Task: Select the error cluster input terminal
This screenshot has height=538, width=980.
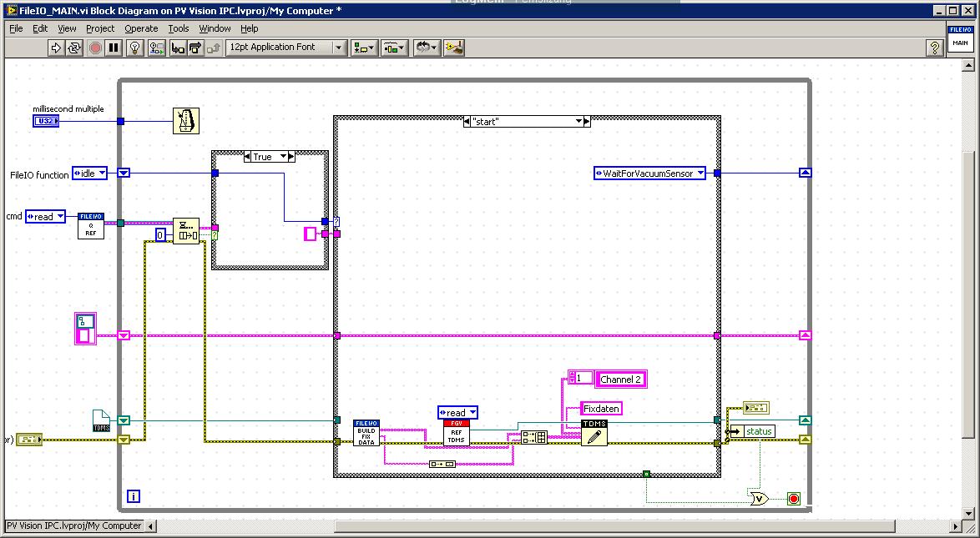Action: (28, 440)
